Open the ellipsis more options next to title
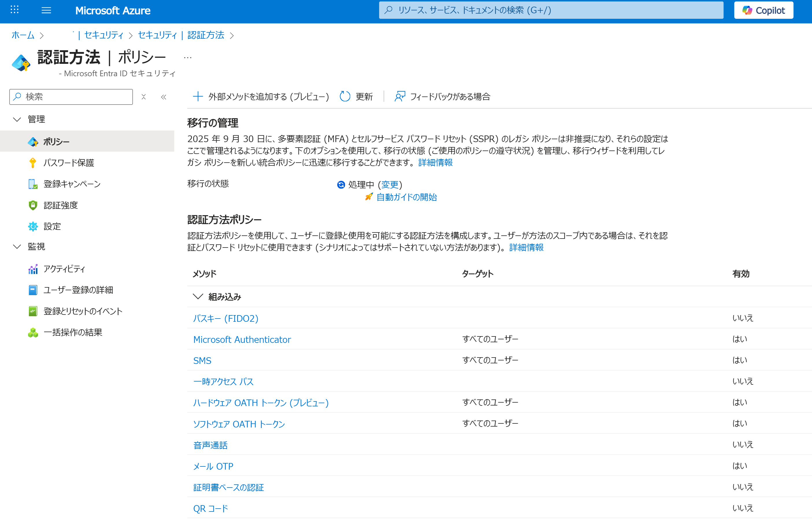 (188, 58)
